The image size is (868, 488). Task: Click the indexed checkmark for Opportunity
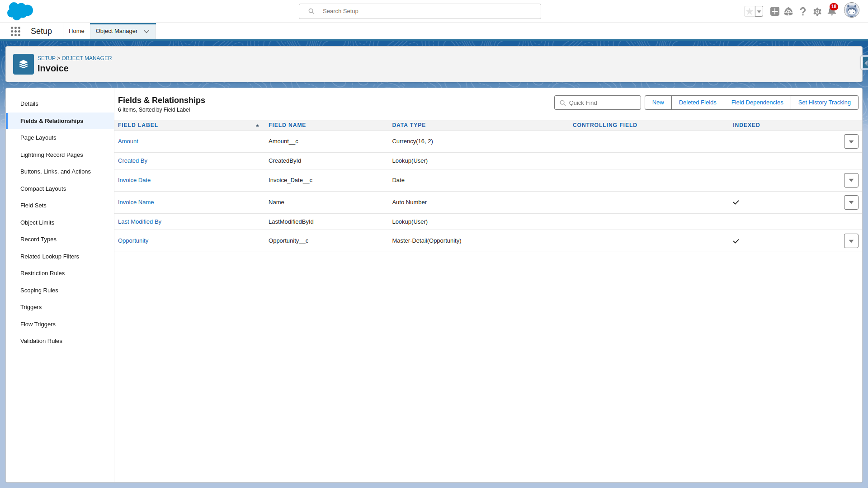(736, 241)
